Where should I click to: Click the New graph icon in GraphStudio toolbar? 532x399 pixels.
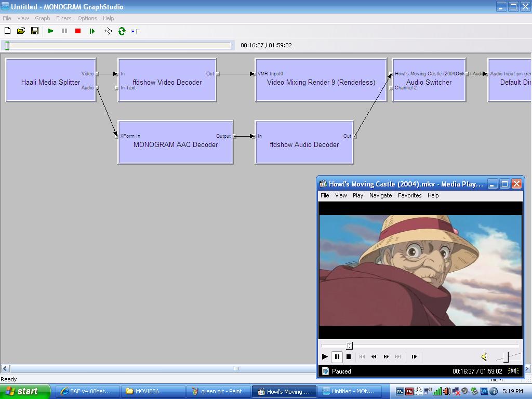point(7,31)
